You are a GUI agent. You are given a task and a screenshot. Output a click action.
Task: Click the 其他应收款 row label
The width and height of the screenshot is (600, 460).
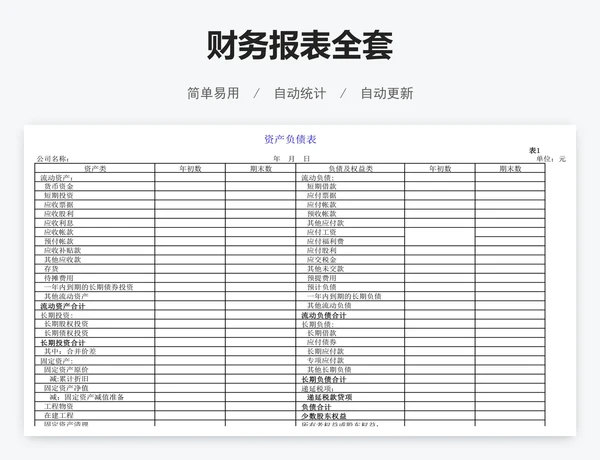pos(62,260)
